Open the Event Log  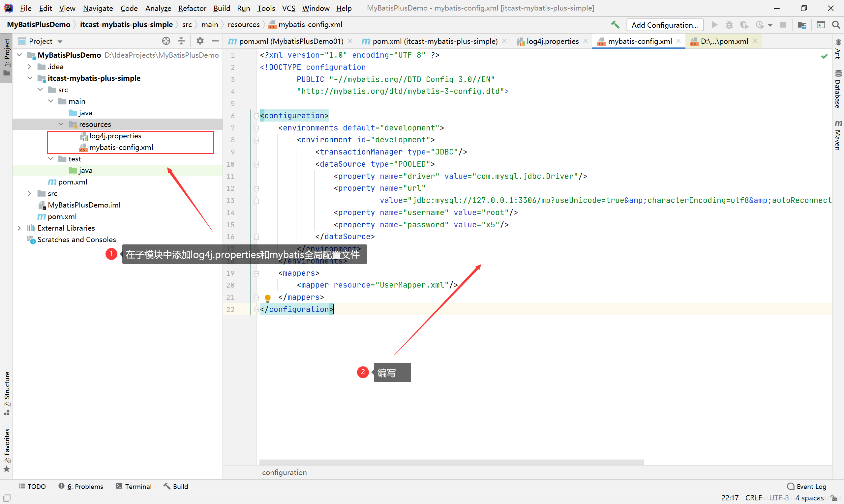click(x=807, y=486)
